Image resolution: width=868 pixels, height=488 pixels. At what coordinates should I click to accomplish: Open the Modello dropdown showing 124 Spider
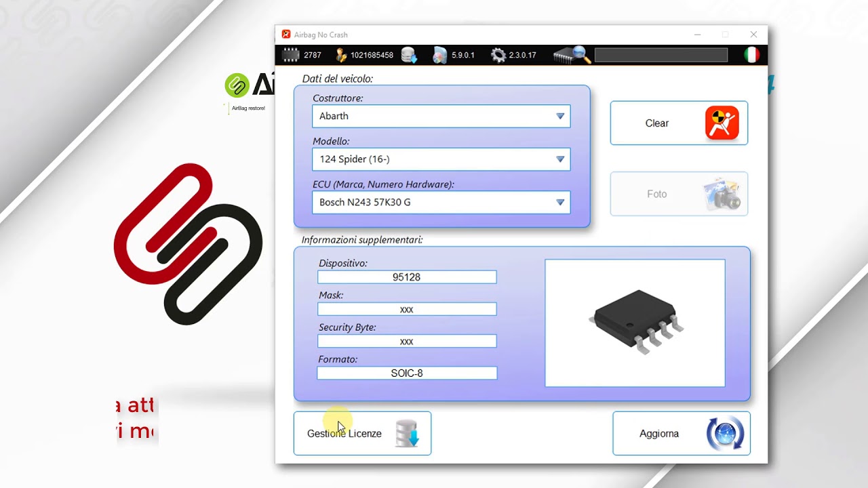pos(441,159)
